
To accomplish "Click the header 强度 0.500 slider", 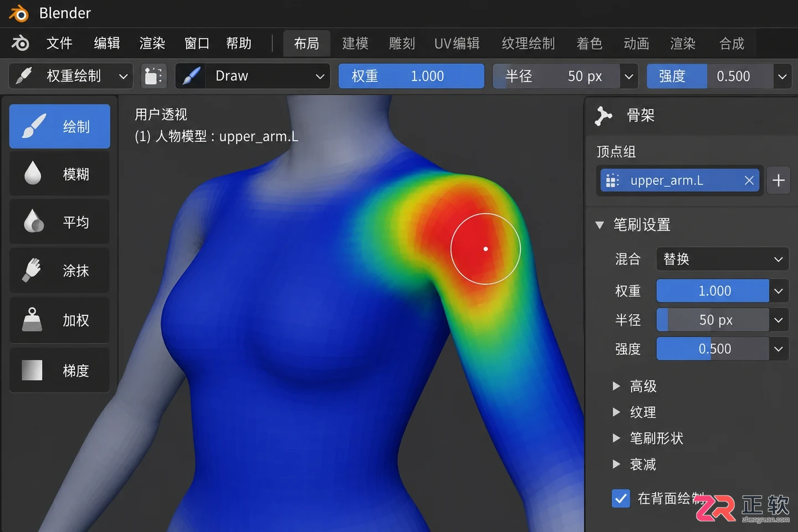I will [710, 76].
